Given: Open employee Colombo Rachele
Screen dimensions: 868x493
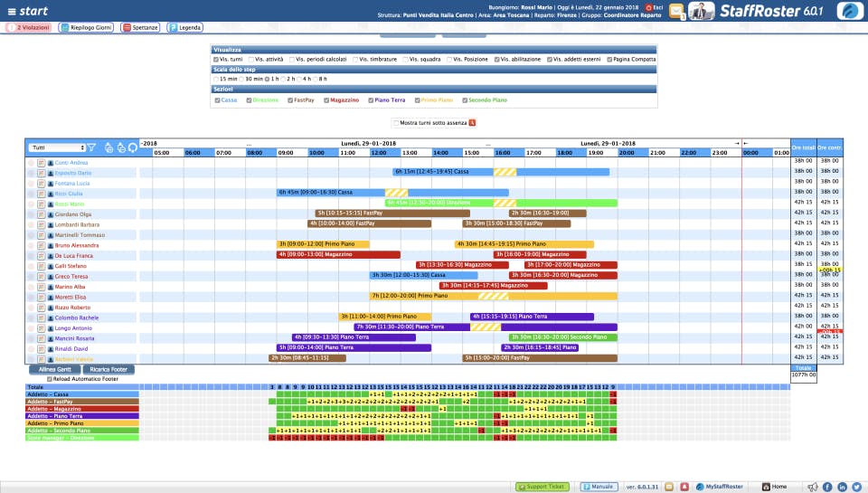Looking at the screenshot, I should 76,318.
